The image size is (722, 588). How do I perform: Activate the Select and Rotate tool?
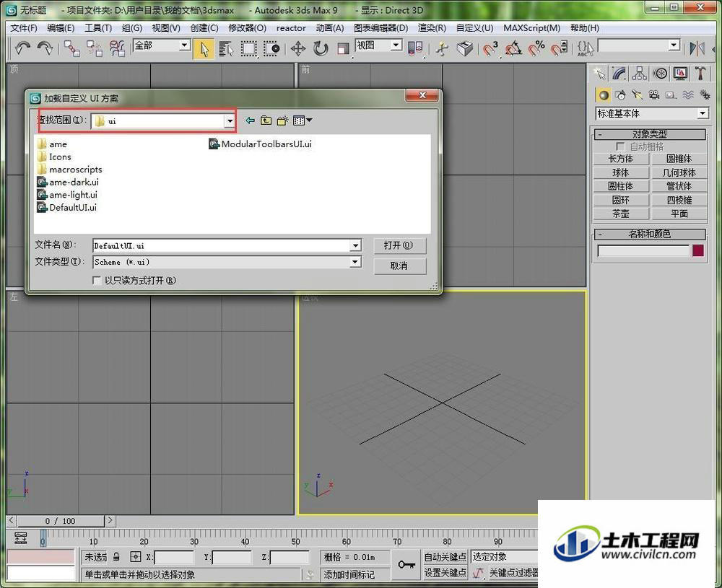(x=321, y=48)
